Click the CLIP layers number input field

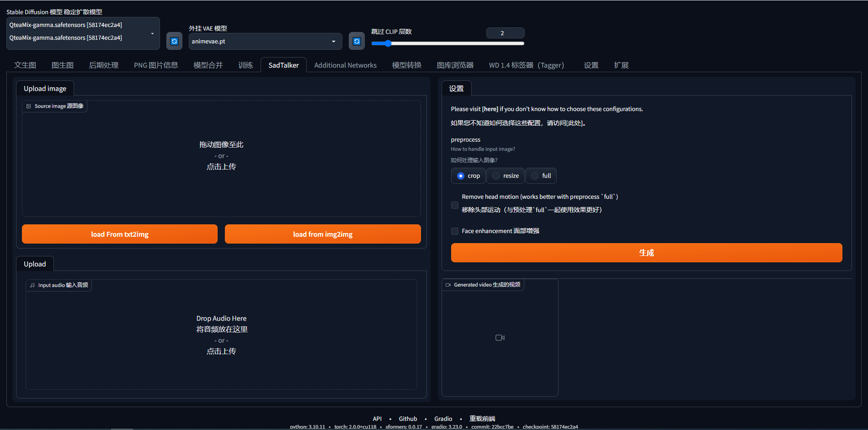click(505, 33)
